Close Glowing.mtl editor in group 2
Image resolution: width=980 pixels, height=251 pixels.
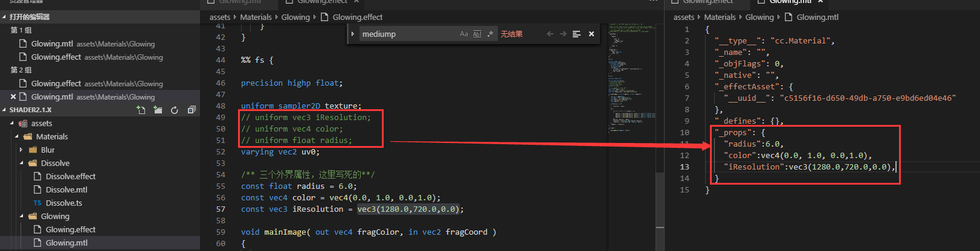click(x=13, y=97)
